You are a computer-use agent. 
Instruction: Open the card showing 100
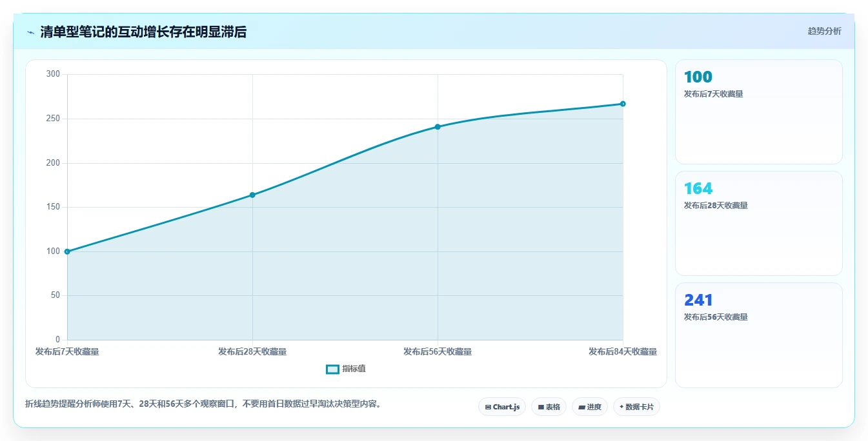pos(759,112)
